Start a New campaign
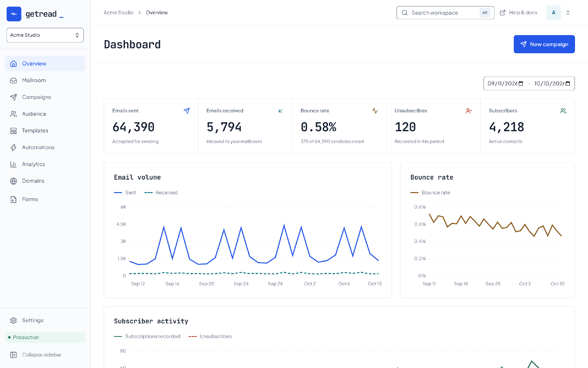 pyautogui.click(x=544, y=44)
